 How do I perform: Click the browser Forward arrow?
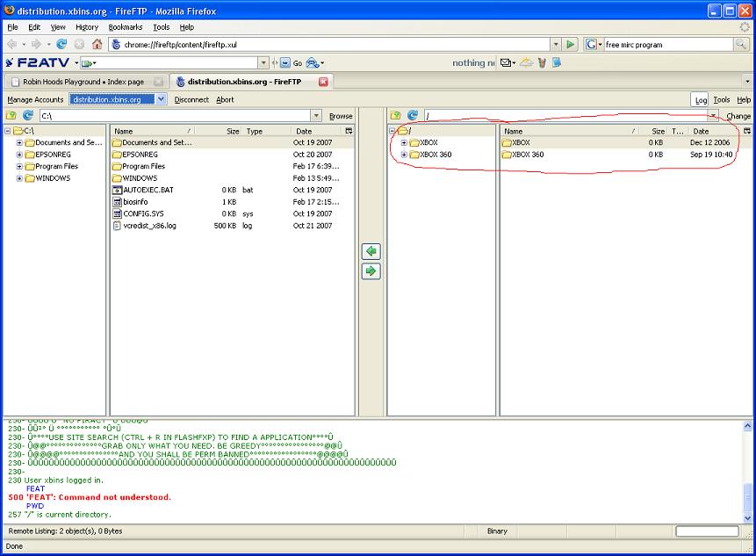click(36, 45)
